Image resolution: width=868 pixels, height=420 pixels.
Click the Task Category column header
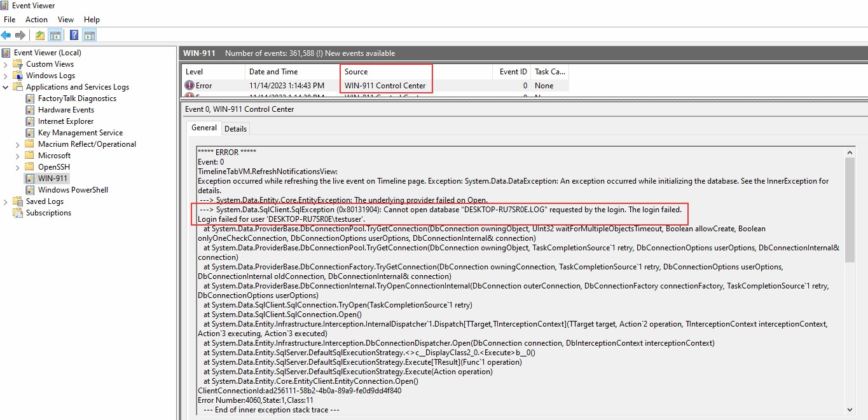click(x=550, y=72)
